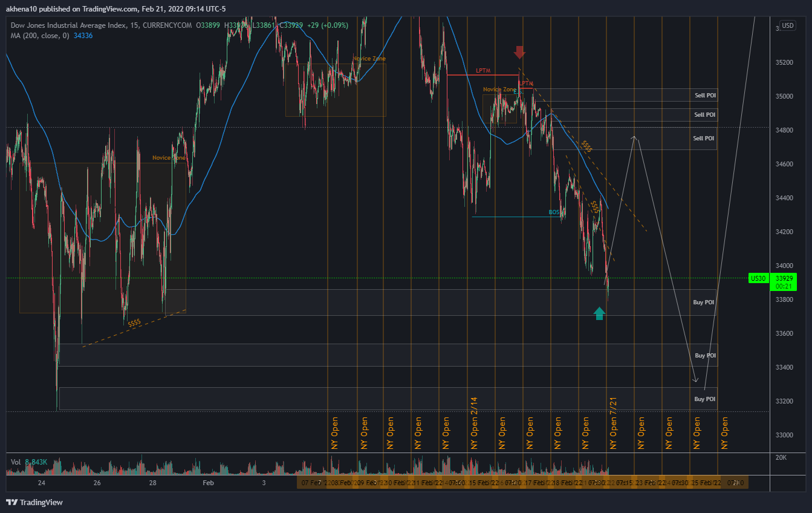Click the 35000 price axis label

coord(785,96)
